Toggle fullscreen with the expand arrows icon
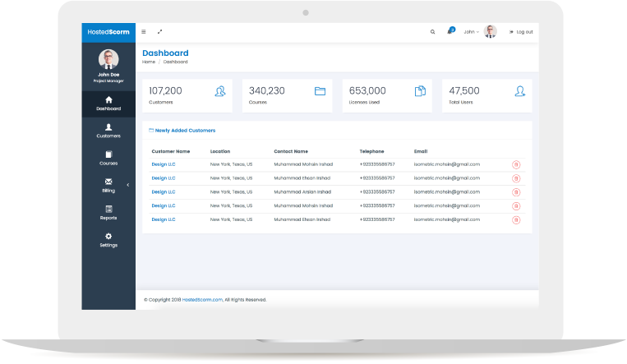The image size is (627, 364). 160,32
